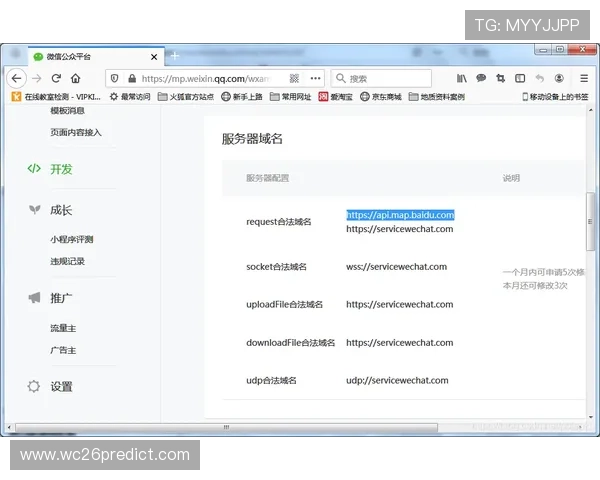
Task: Toggle the sidebar panel icon
Action: (520, 78)
